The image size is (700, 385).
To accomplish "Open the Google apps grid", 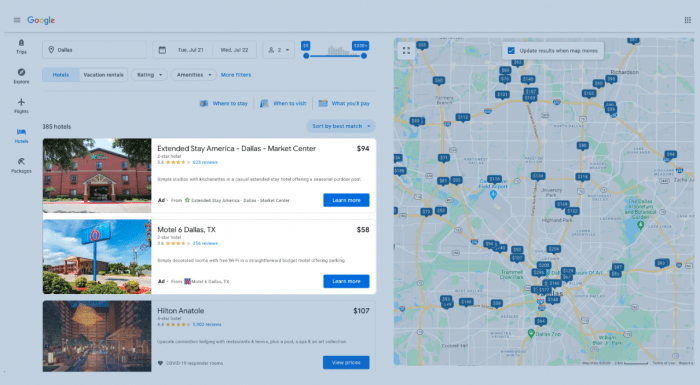I will (x=688, y=20).
